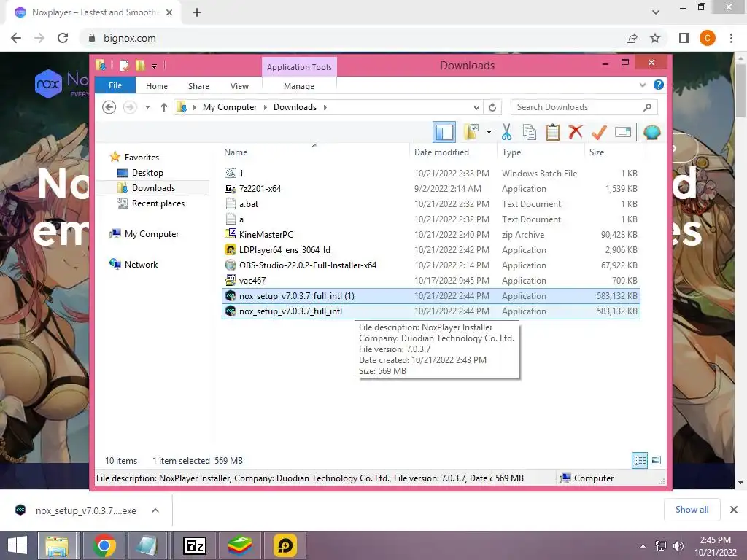The image size is (747, 560).
Task: Click the orange checkmark properties icon
Action: click(x=599, y=132)
